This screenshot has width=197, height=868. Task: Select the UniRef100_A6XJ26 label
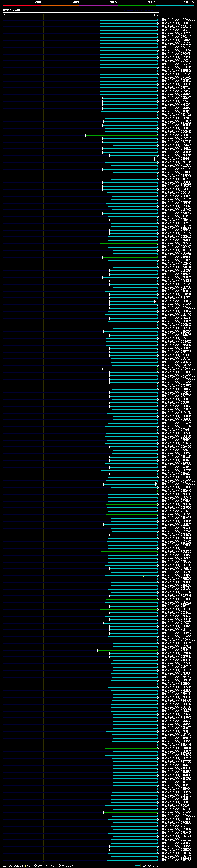pos(177,115)
